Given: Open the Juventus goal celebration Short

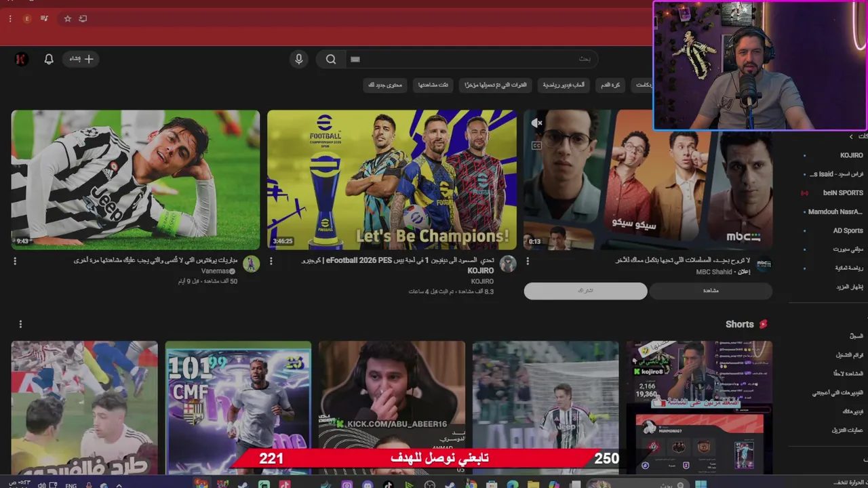Looking at the screenshot, I should click(545, 407).
